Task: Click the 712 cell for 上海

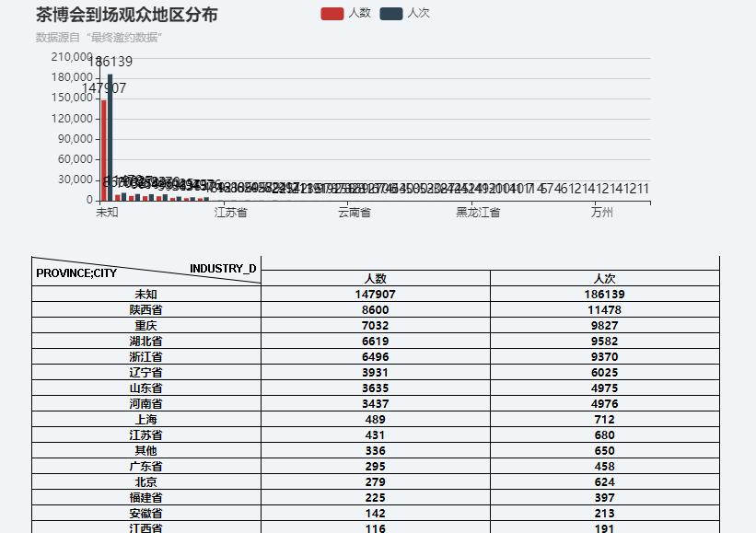Action: (x=605, y=419)
